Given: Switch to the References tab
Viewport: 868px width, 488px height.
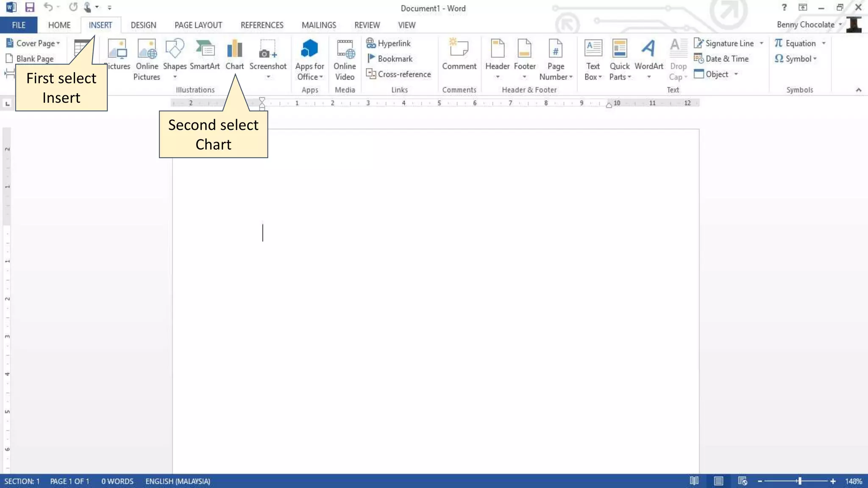Looking at the screenshot, I should pos(262,25).
